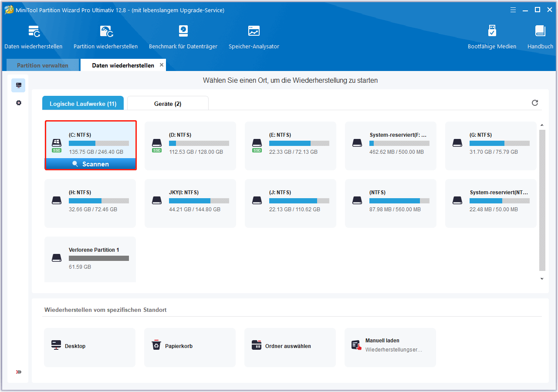
Task: Open Bootfähige Medien builder
Action: (x=492, y=37)
